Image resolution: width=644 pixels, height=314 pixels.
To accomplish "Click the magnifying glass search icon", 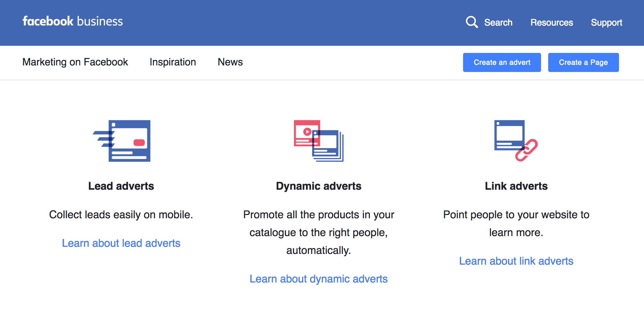I will [471, 22].
